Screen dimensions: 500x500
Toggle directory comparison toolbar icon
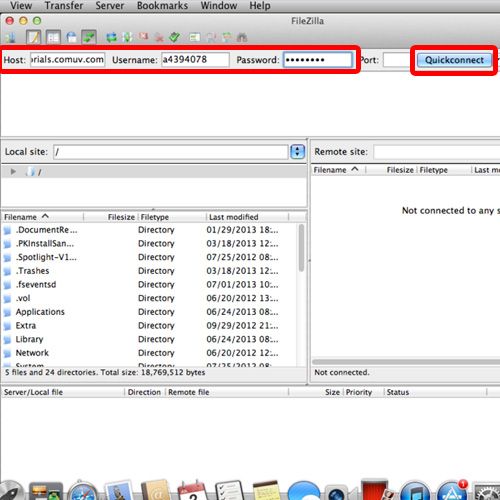[x=211, y=37]
